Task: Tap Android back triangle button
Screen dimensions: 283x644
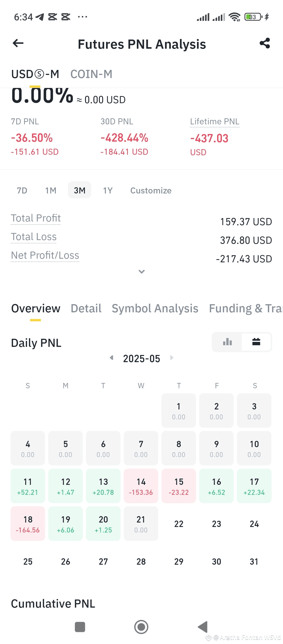Action: [x=203, y=627]
